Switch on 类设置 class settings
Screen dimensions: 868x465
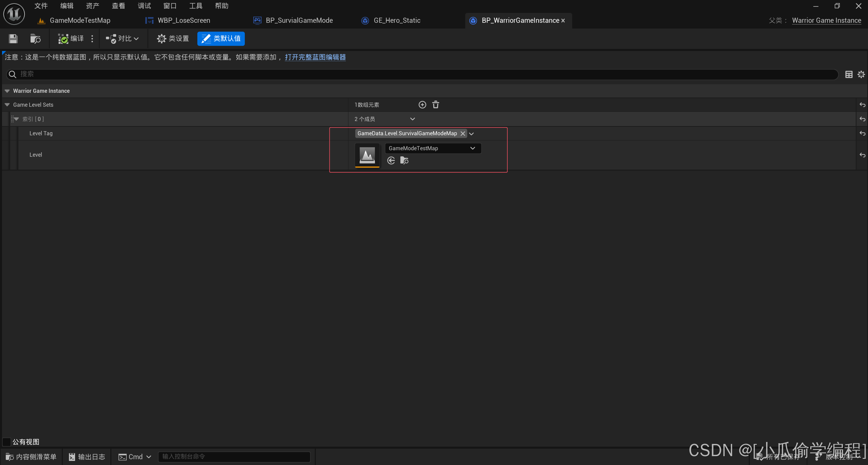(173, 39)
